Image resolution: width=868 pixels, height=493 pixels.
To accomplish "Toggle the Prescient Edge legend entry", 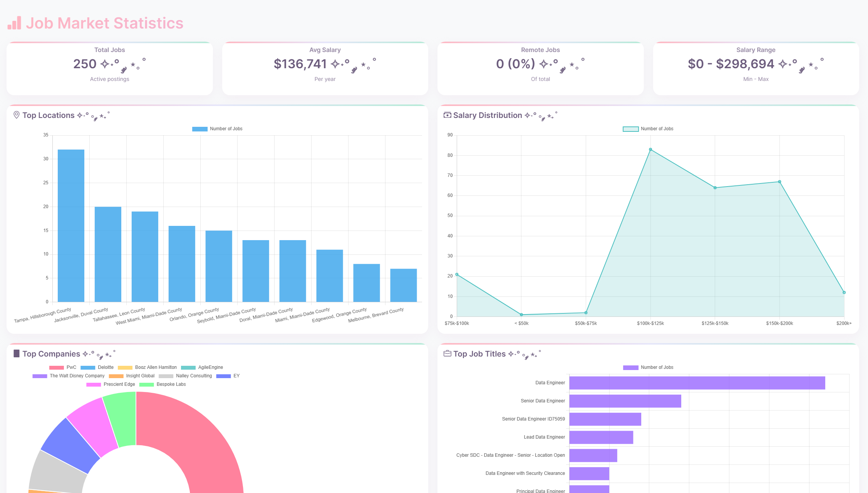I will (111, 384).
